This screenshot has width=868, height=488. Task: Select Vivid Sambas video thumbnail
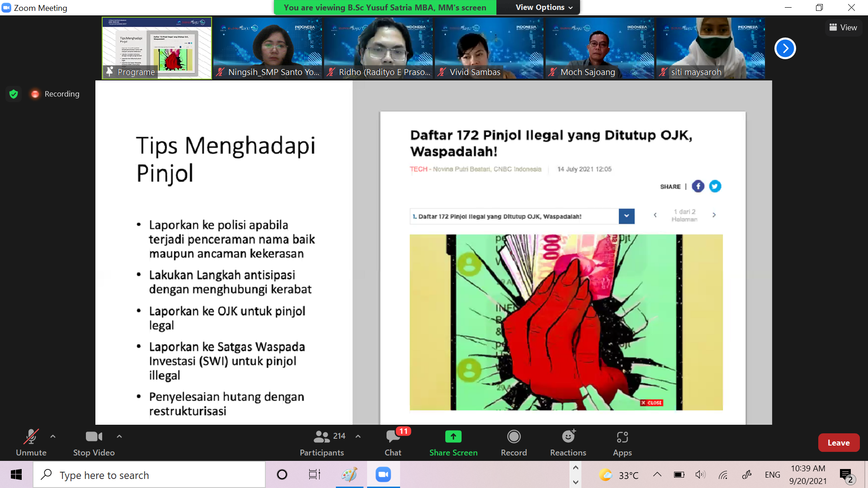(x=489, y=48)
